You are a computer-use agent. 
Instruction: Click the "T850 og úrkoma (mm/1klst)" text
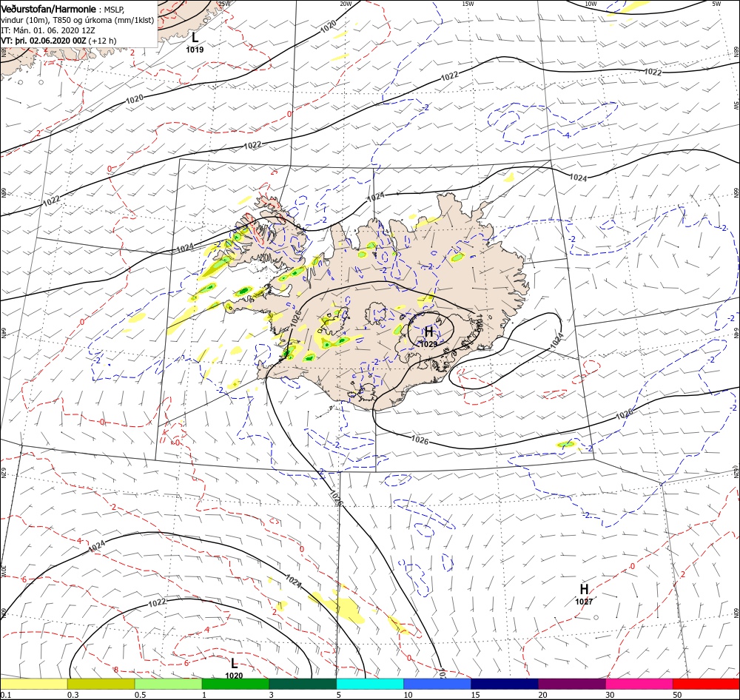point(104,20)
